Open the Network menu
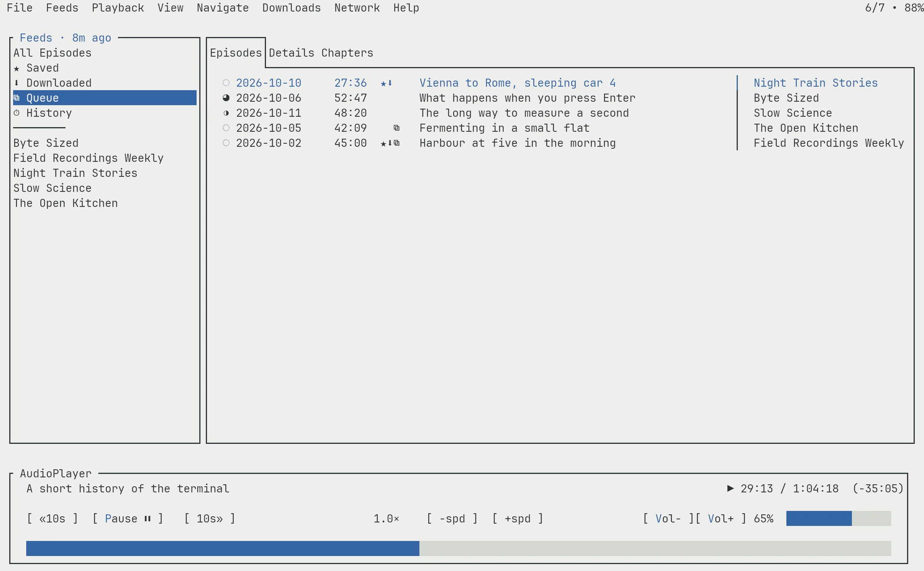 click(357, 8)
